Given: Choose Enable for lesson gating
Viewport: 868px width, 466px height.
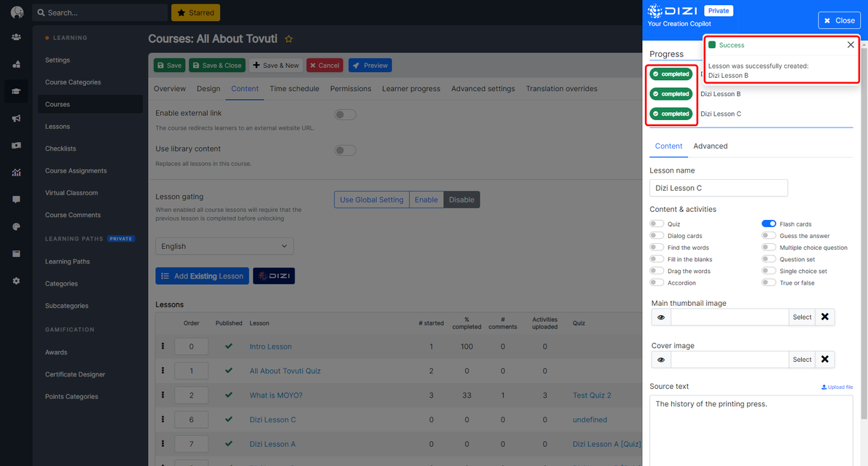Looking at the screenshot, I should tap(426, 200).
